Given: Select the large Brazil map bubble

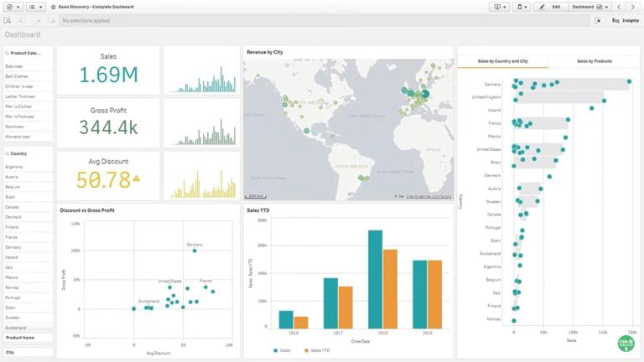Looking at the screenshot, I should click(x=361, y=178).
